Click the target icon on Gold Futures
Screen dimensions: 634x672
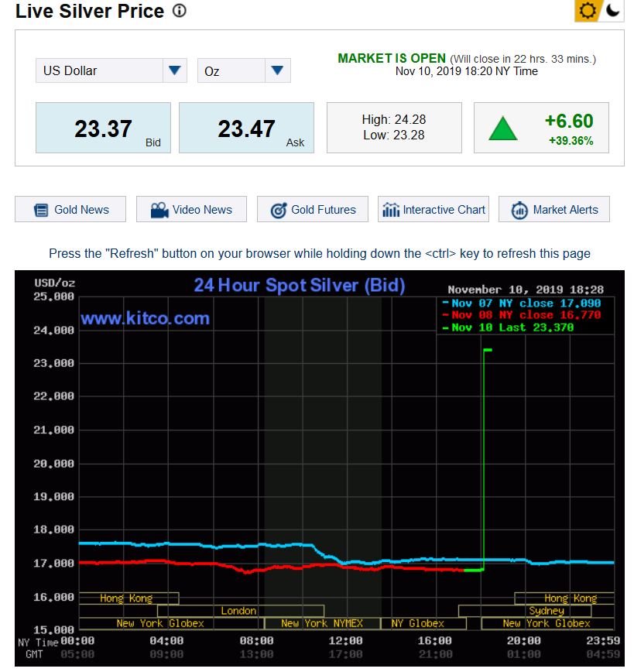279,210
